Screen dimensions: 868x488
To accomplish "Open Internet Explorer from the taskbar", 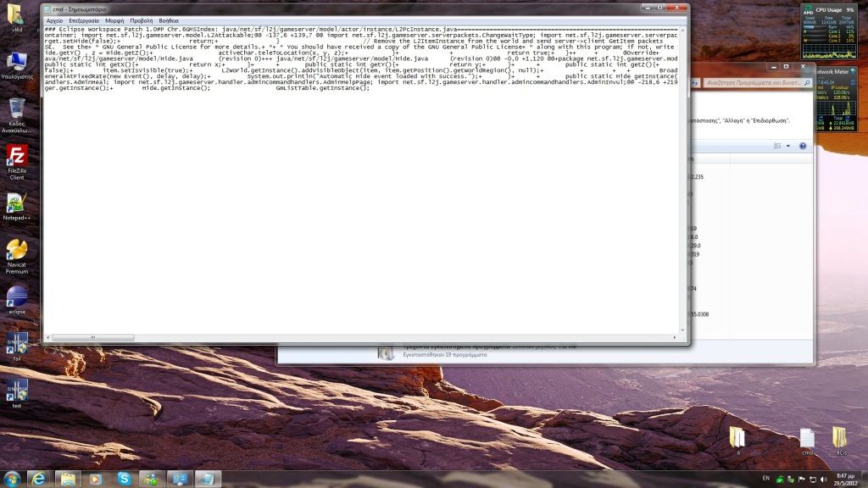I will [x=38, y=479].
